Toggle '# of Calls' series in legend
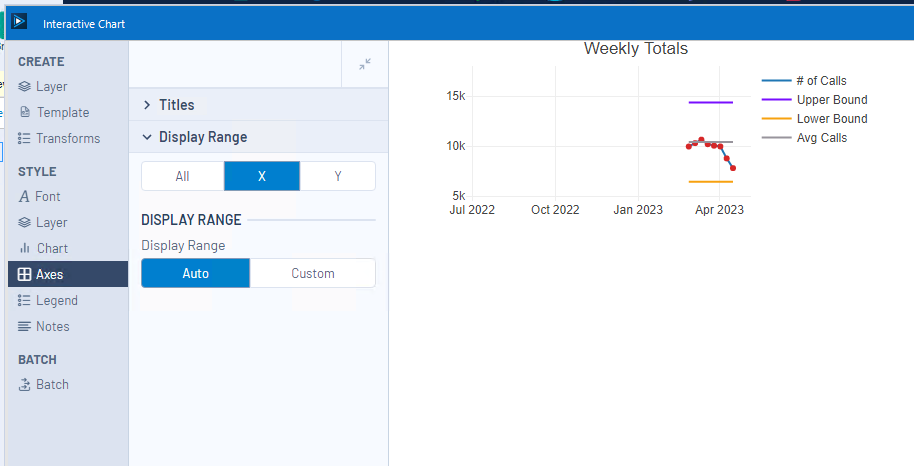This screenshot has width=914, height=466. [821, 80]
